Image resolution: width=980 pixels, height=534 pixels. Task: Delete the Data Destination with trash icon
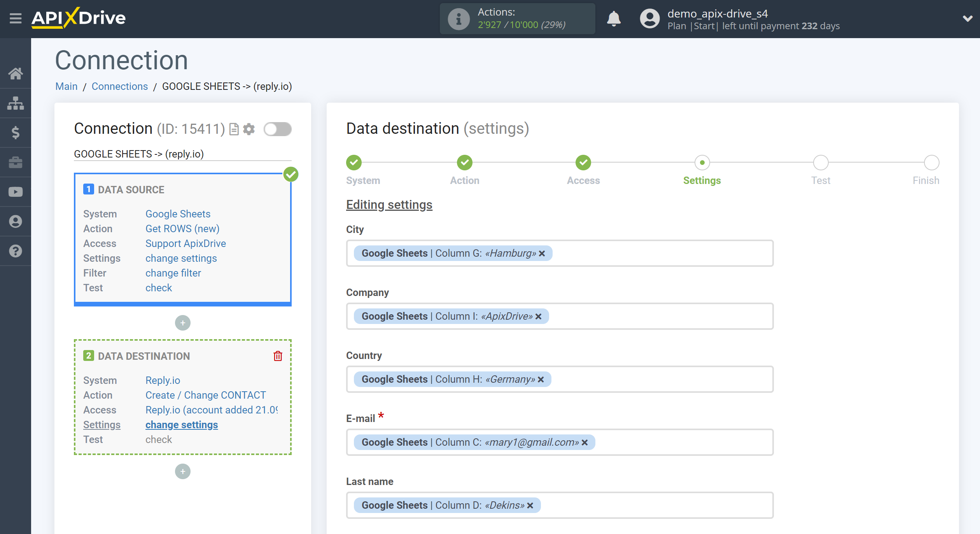pos(278,356)
